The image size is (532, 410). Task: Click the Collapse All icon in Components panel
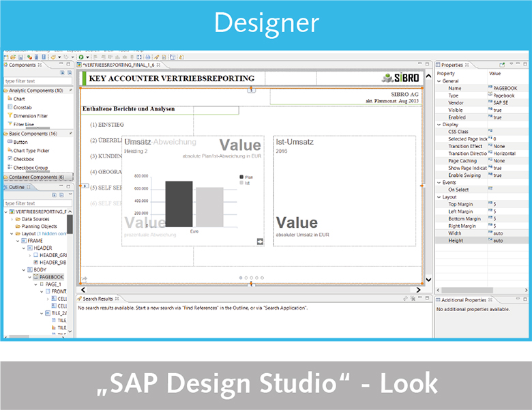point(70,72)
